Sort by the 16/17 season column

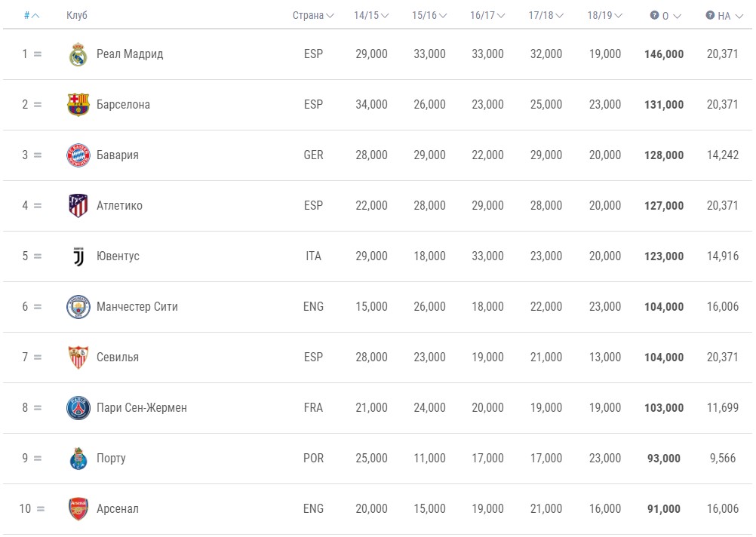coord(487,15)
